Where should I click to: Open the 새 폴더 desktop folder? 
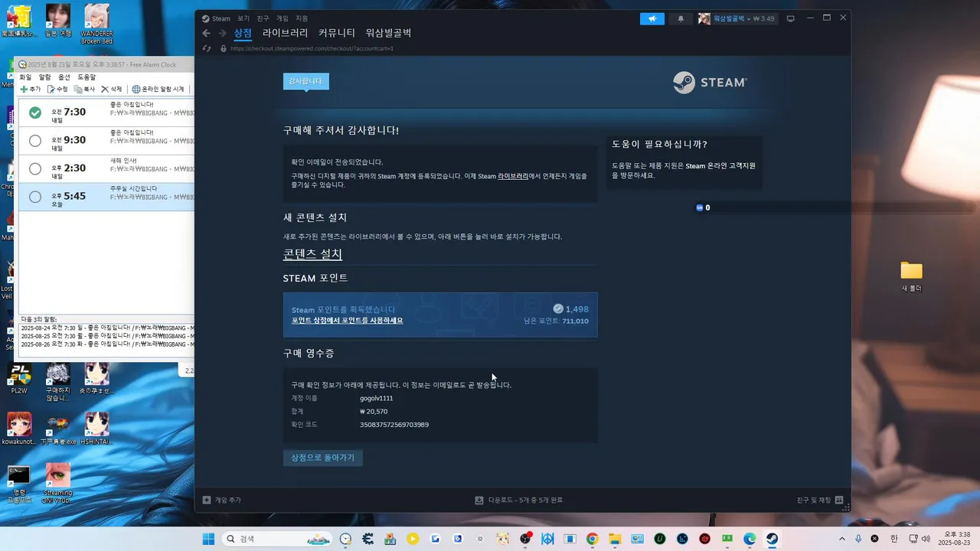[x=911, y=276]
